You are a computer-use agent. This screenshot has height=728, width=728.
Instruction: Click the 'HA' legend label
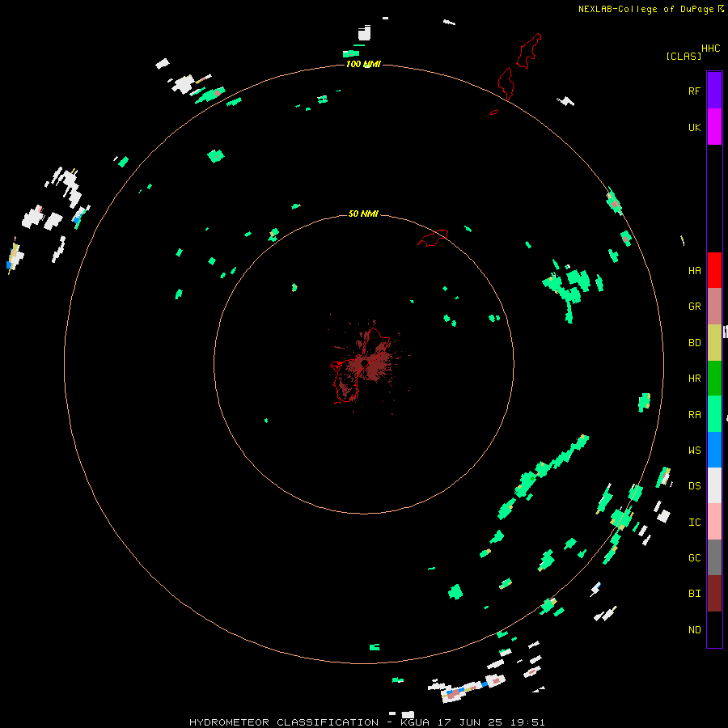coord(694,271)
